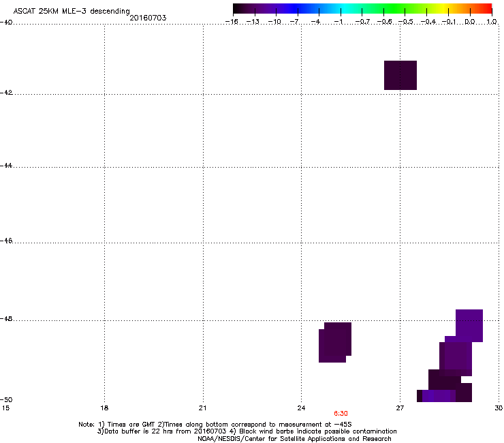Viewport: 504px width, 443px height.
Task: Click the Data buffer is 22 hrs note
Action: (x=247, y=431)
